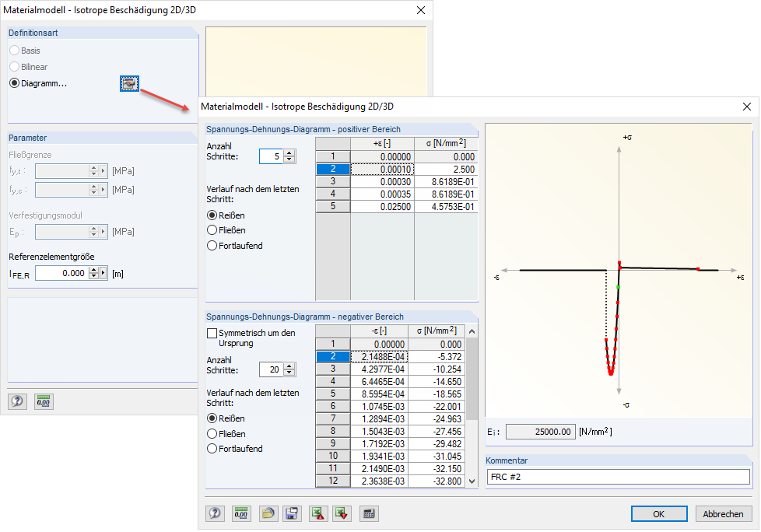Confirm dialog with OK button
This screenshot has height=532, width=761.
[x=659, y=513]
